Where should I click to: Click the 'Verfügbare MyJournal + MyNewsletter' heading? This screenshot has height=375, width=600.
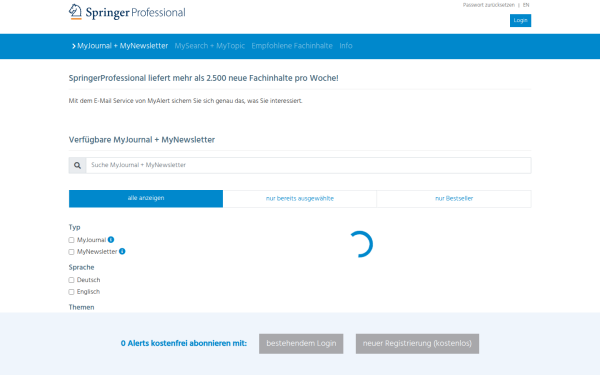142,140
